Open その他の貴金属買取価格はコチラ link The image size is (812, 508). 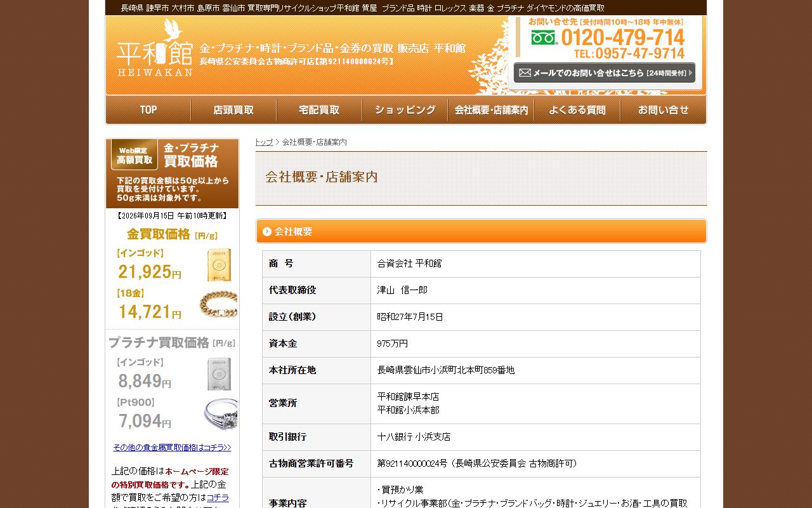(x=172, y=448)
